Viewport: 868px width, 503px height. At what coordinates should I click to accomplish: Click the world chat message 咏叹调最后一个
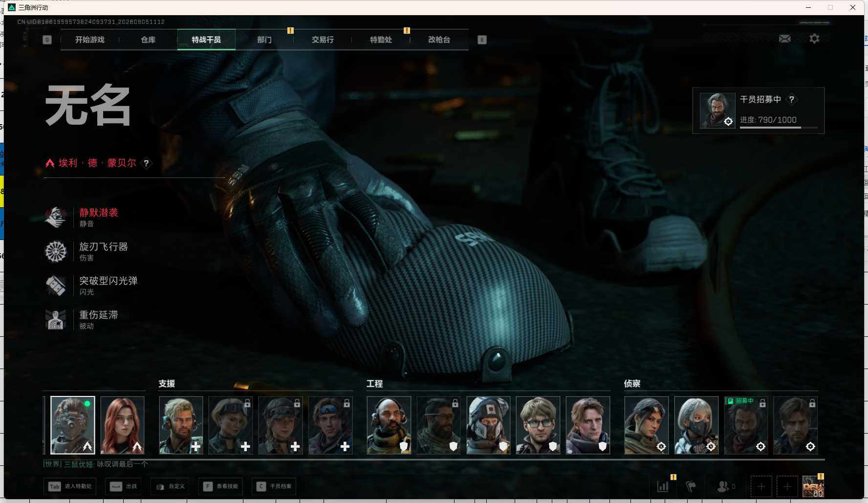point(122,464)
